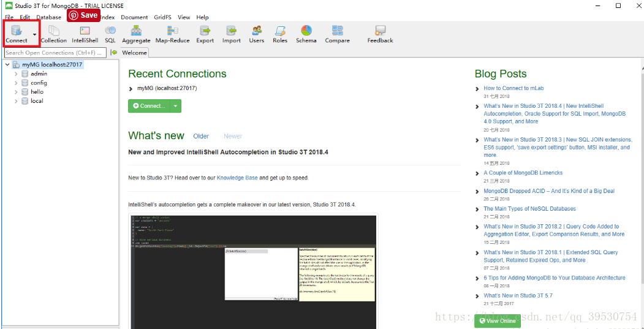This screenshot has width=644, height=329.
Task: Collapse the myMG localhost:27017 connection node
Action: pyautogui.click(x=7, y=64)
